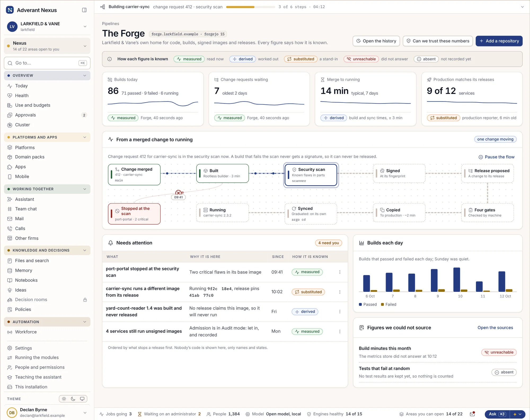This screenshot has width=530, height=420.
Task: Switch to dark theme
Action: 73,399
